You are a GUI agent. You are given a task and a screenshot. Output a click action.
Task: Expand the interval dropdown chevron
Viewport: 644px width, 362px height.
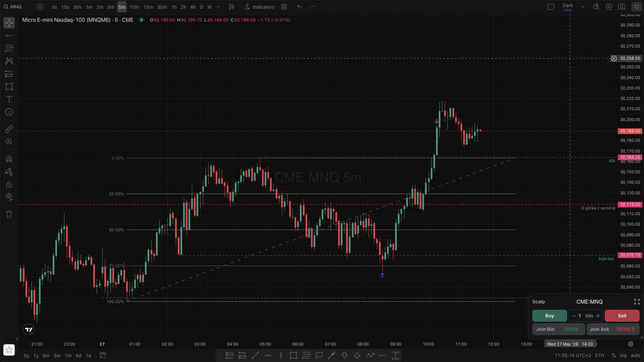(x=218, y=7)
